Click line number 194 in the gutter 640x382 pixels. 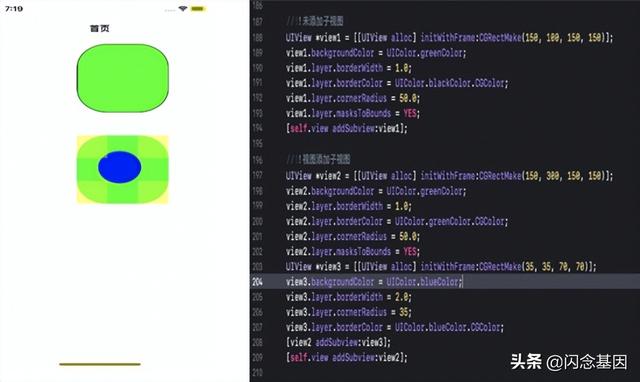pyautogui.click(x=258, y=129)
